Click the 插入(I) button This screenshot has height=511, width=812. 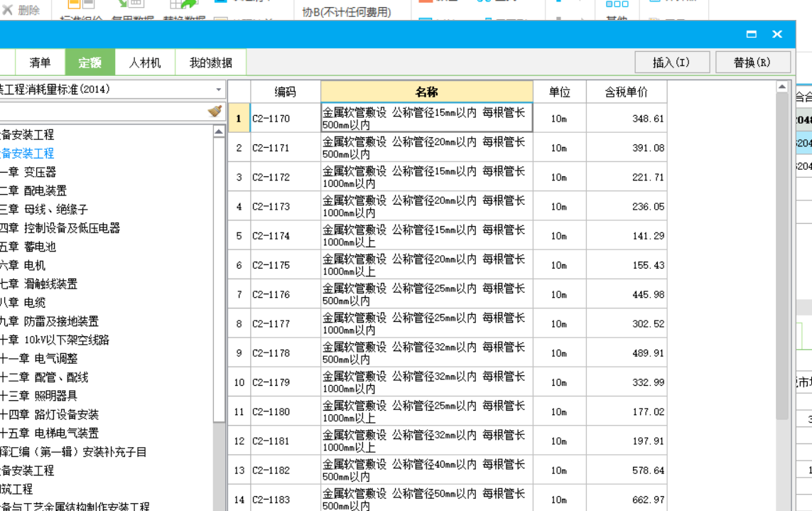(x=671, y=62)
